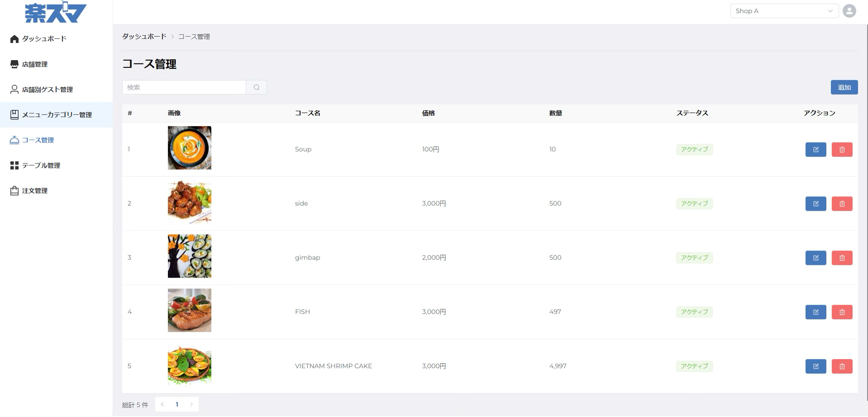Viewport: 868px width, 417px height.
Task: Open the Shop A selector dropdown
Action: [x=784, y=11]
